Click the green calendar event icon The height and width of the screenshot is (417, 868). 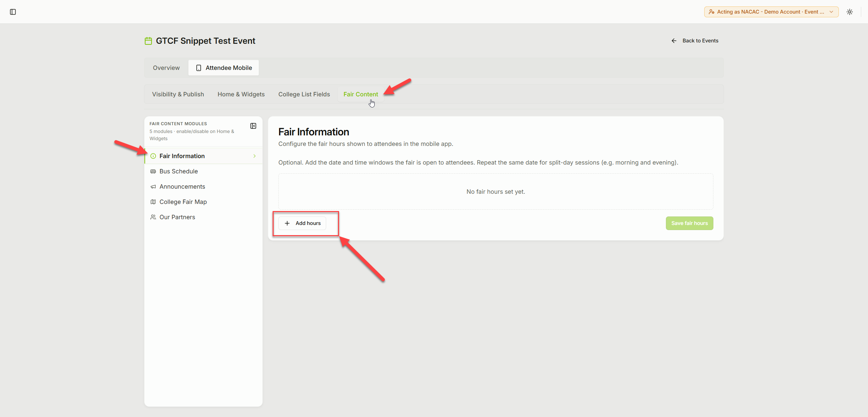coord(148,41)
